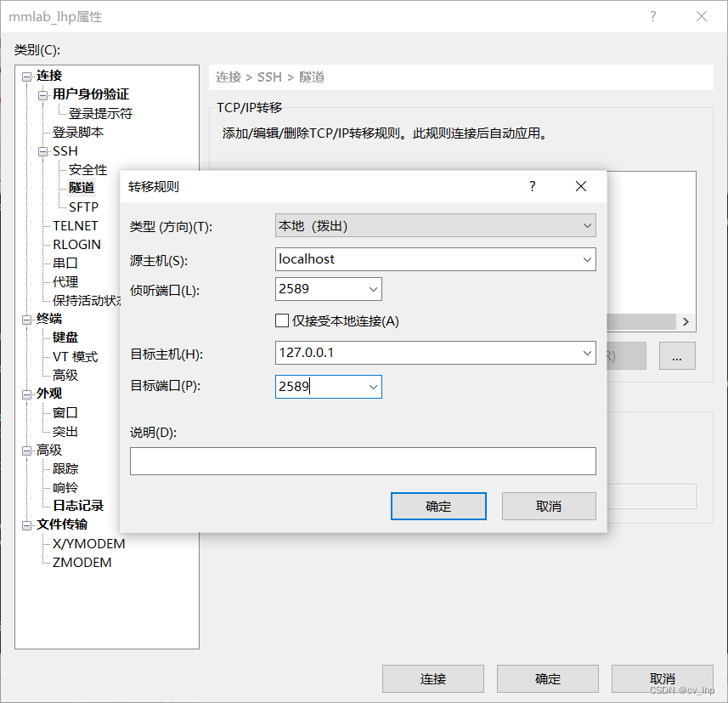Open the 目标主机 127.0.0.1 dropdown arrow
This screenshot has height=703, width=728.
(x=587, y=353)
